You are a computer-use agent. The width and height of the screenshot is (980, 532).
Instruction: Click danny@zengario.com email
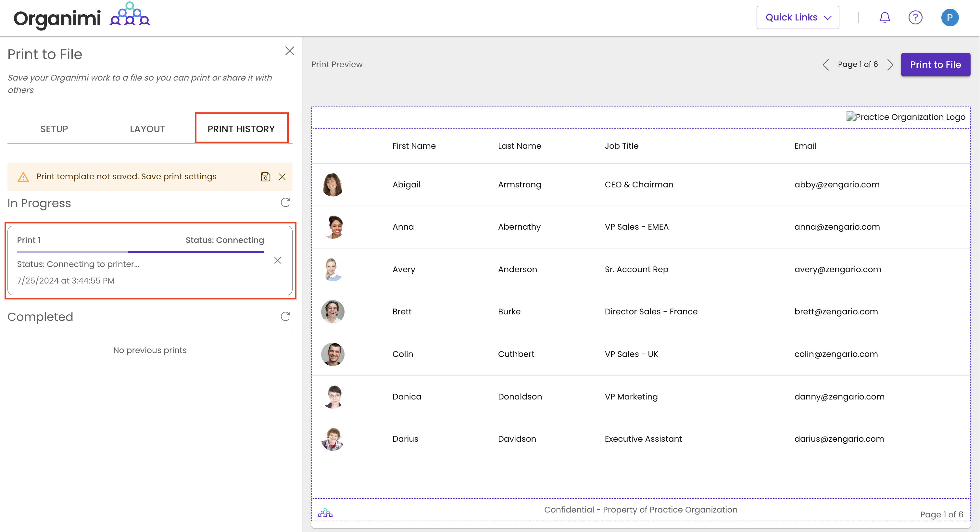(839, 397)
